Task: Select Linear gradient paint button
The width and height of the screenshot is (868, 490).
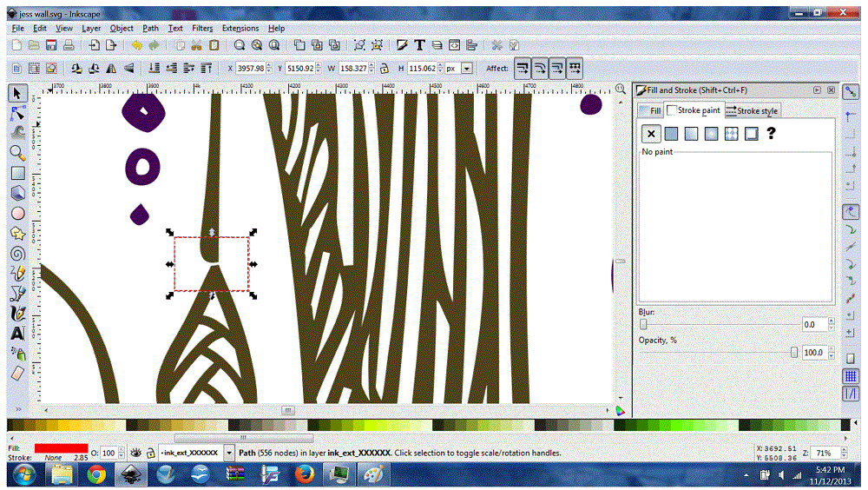Action: [x=691, y=134]
